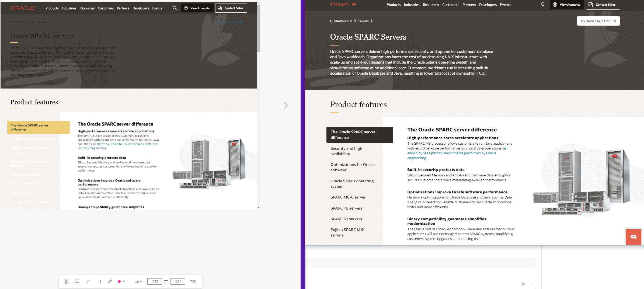Image resolution: width=644 pixels, height=289 pixels.
Task: Pick the add comment tool
Action: 77,281
